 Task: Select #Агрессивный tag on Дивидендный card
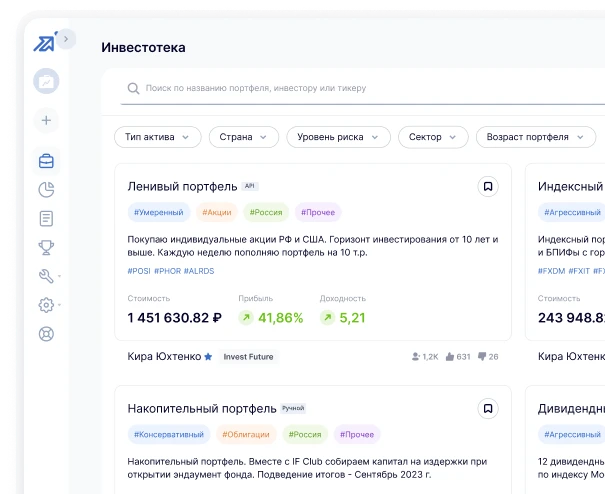click(572, 434)
